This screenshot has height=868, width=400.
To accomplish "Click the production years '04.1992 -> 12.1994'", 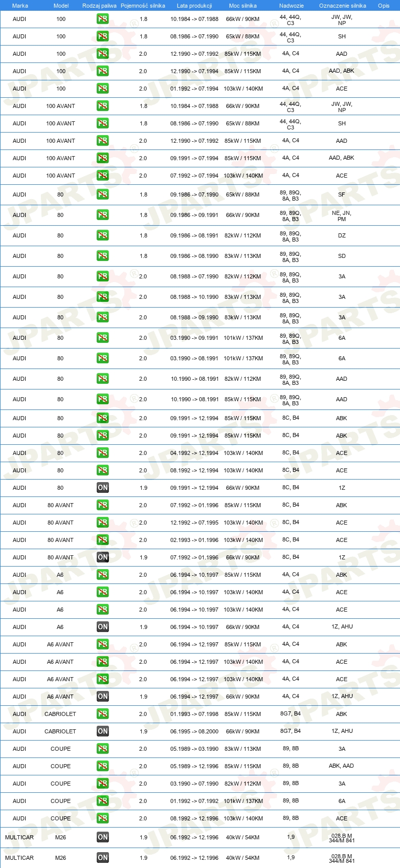I will (x=194, y=453).
